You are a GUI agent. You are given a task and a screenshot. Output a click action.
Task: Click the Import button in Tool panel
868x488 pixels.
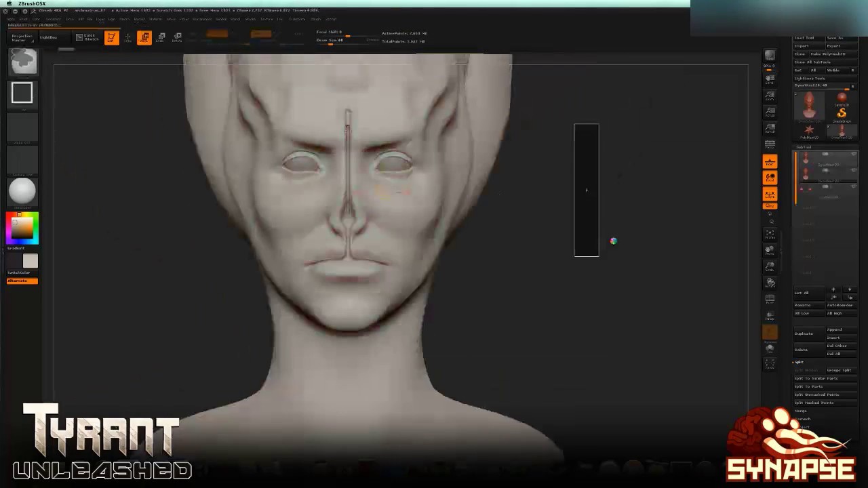click(x=808, y=46)
